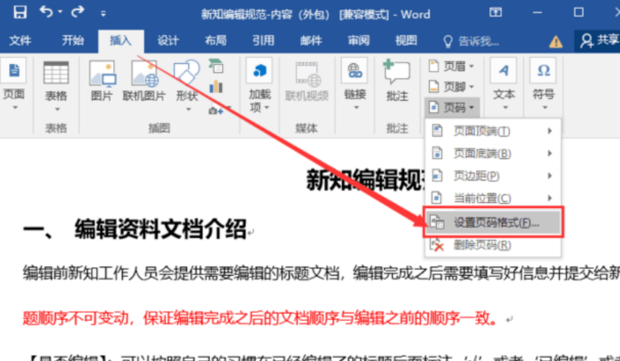Screen dimensions: 620x361
Task: Choose 删除页码(R) menu item
Action: (493, 245)
